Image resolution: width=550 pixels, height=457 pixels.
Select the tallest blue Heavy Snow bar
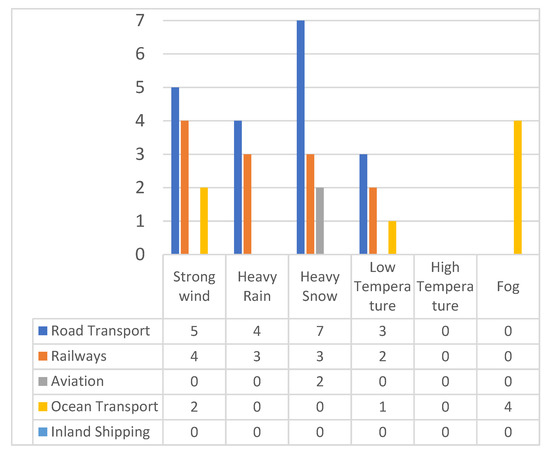[x=301, y=137]
